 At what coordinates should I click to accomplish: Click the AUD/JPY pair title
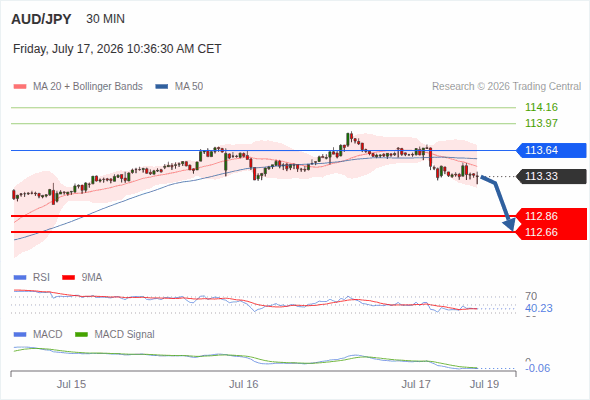pyautogui.click(x=41, y=19)
